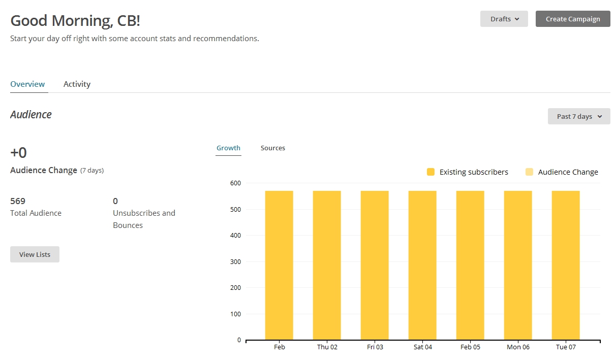Image resolution: width=615 pixels, height=364 pixels.
Task: Show the Sources chart tab
Action: pos(273,148)
